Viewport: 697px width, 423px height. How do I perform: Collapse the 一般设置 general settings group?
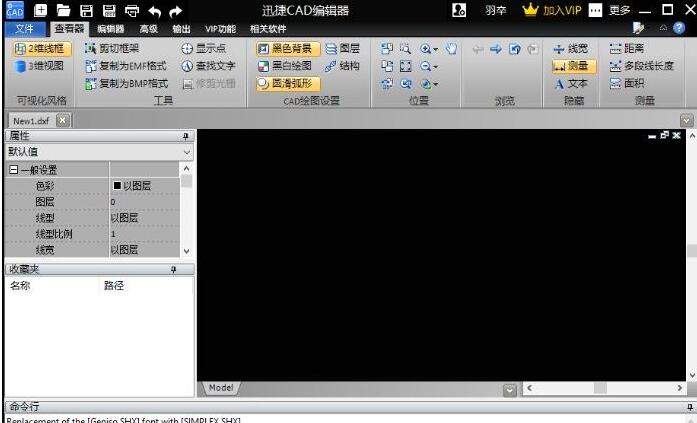pyautogui.click(x=11, y=170)
